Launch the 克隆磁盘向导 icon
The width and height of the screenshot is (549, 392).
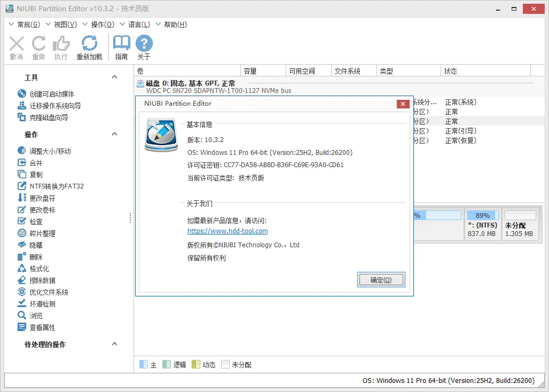point(22,117)
